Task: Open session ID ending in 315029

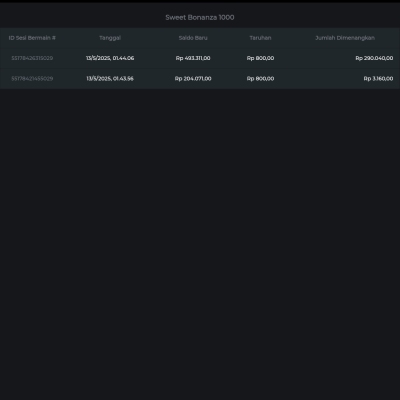Action: coord(32,58)
